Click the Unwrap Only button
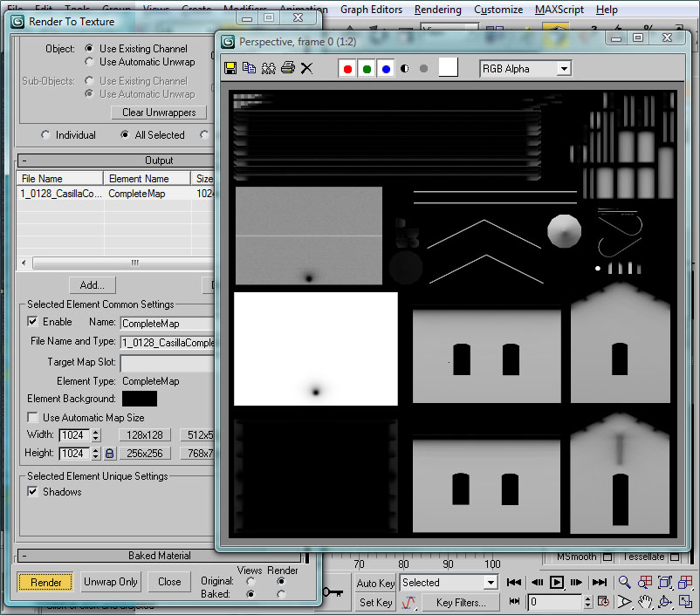700x615 pixels. click(111, 582)
